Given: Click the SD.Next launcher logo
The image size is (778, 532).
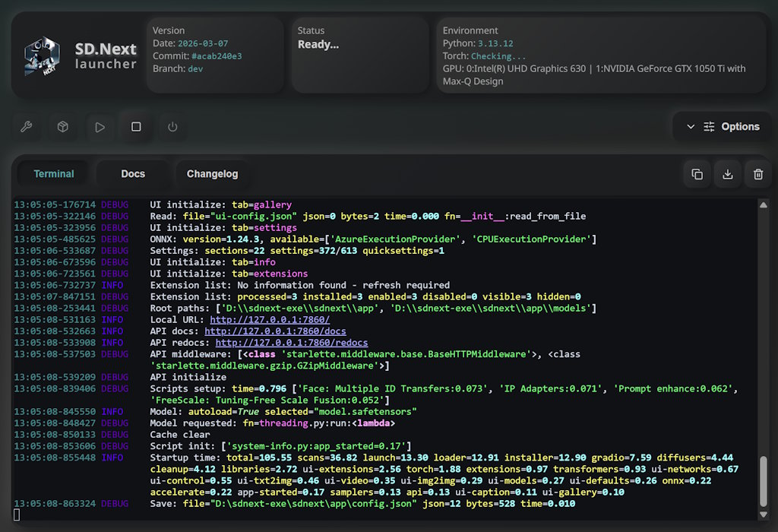Looking at the screenshot, I should point(42,55).
